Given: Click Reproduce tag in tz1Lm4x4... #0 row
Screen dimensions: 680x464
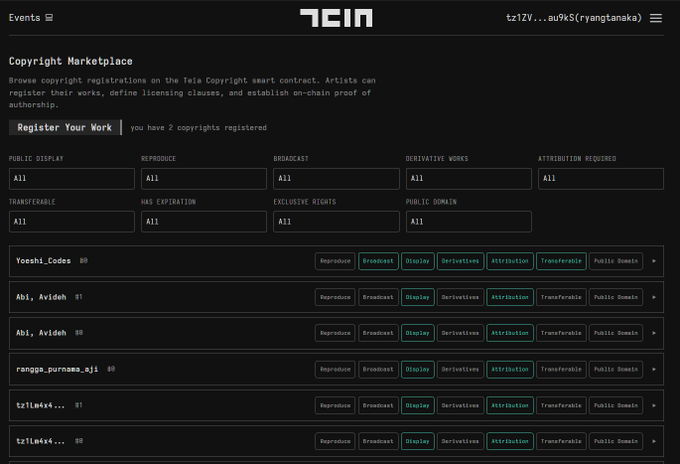Looking at the screenshot, I should [335, 441].
